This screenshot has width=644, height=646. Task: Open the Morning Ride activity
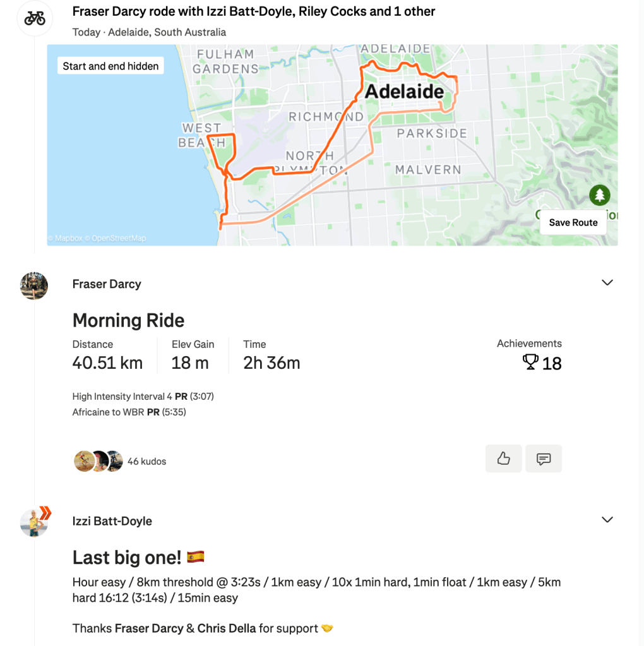pyautogui.click(x=128, y=320)
